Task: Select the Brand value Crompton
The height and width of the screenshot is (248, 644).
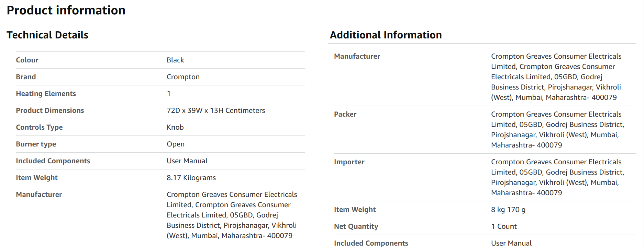Action: coord(183,77)
